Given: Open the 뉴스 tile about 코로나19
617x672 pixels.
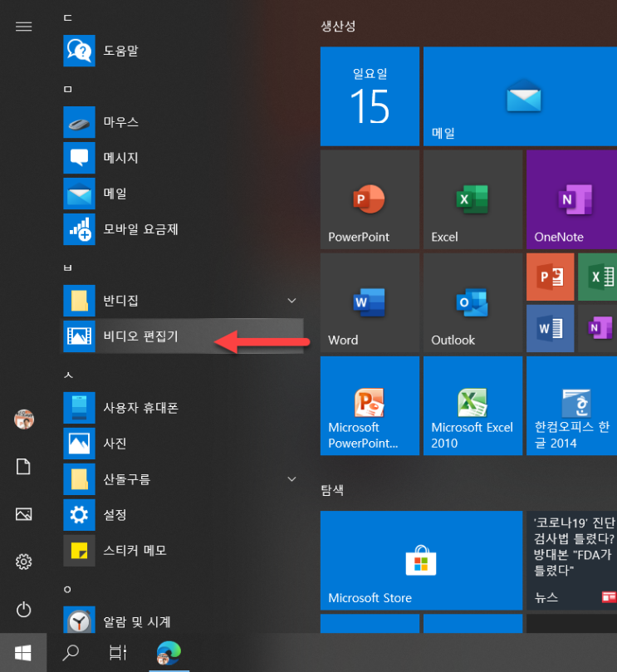Looking at the screenshot, I should (571, 560).
